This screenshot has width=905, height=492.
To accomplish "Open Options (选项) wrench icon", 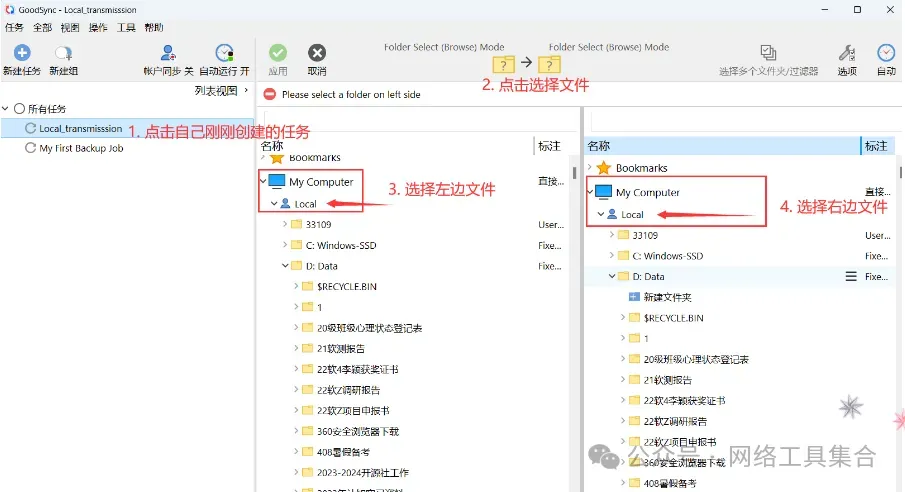I will 847,53.
